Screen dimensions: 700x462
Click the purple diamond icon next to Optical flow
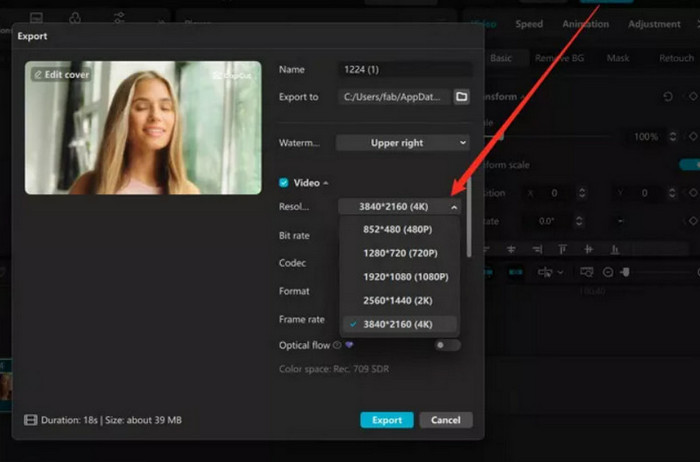pos(349,345)
